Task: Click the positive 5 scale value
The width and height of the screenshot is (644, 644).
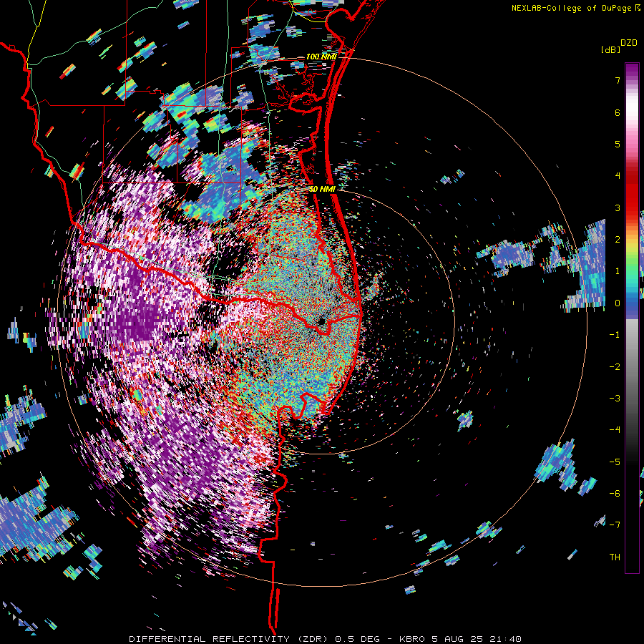Action: click(618, 144)
